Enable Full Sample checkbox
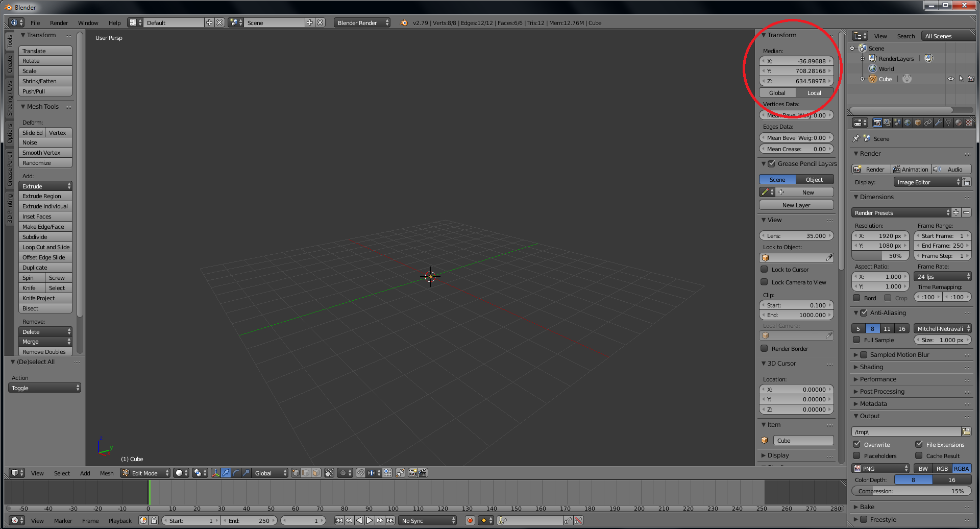980x529 pixels. [x=856, y=340]
